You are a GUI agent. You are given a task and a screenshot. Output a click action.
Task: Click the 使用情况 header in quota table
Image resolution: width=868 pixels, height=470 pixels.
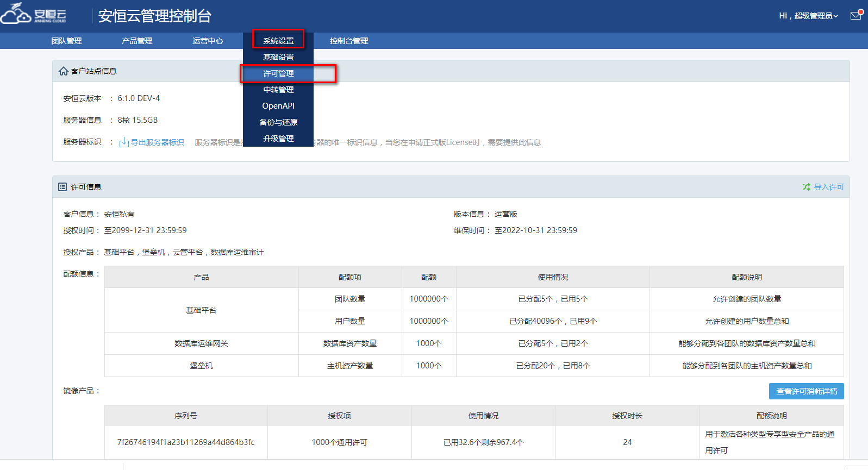coord(553,277)
